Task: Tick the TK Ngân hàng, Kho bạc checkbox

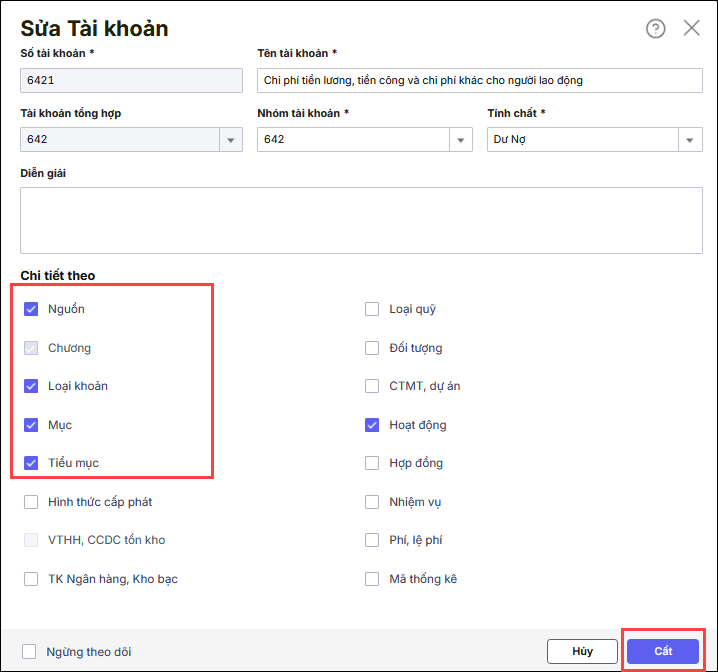Action: coord(31,579)
